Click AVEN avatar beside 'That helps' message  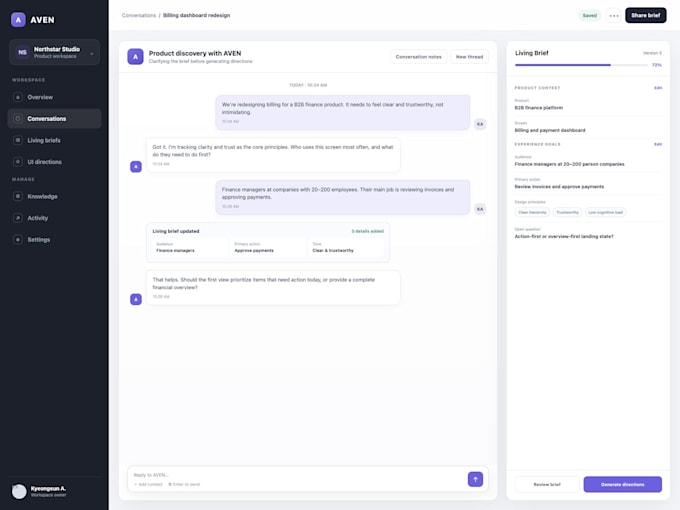[136, 299]
